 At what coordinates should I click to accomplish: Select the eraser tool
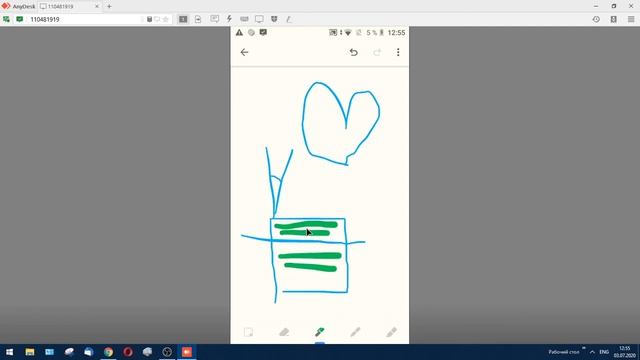click(284, 332)
